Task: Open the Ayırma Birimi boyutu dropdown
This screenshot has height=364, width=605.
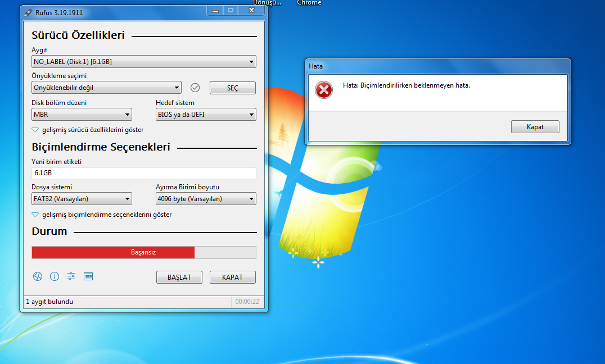Action: coord(206,199)
